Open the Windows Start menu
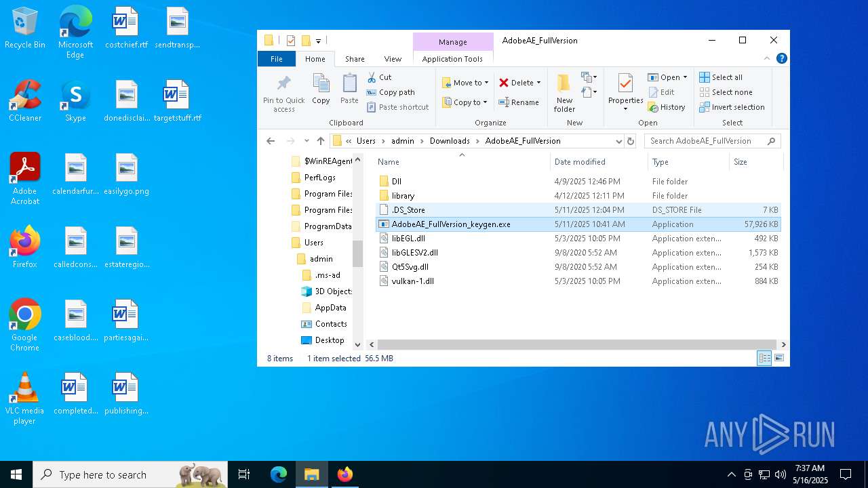Screen dimensions: 868x488 [16, 474]
